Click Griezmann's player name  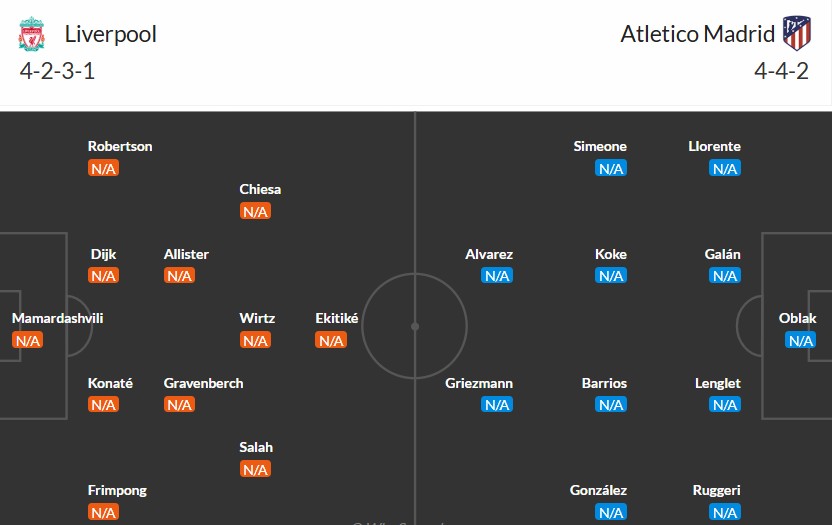tap(479, 383)
